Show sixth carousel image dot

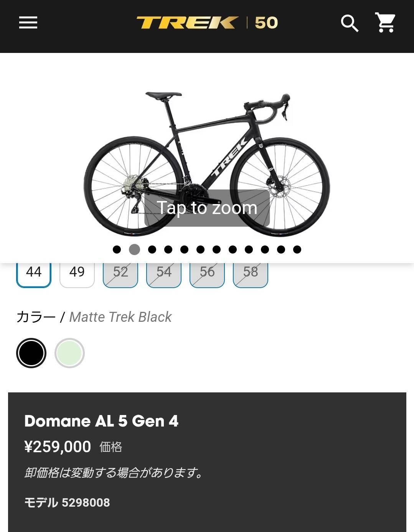200,250
